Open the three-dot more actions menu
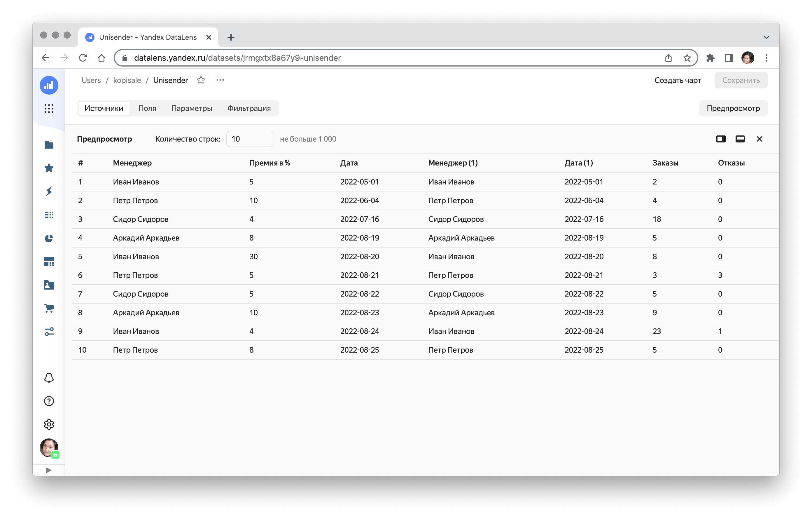 [x=220, y=80]
